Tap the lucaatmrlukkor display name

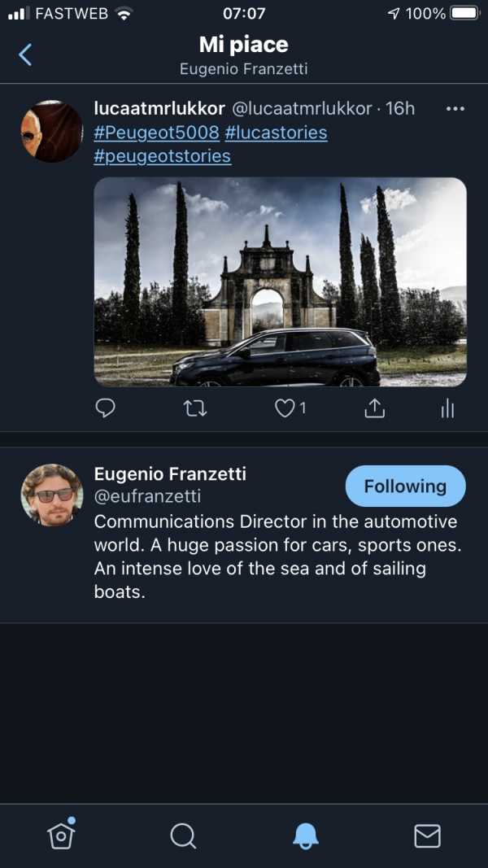coord(159,108)
